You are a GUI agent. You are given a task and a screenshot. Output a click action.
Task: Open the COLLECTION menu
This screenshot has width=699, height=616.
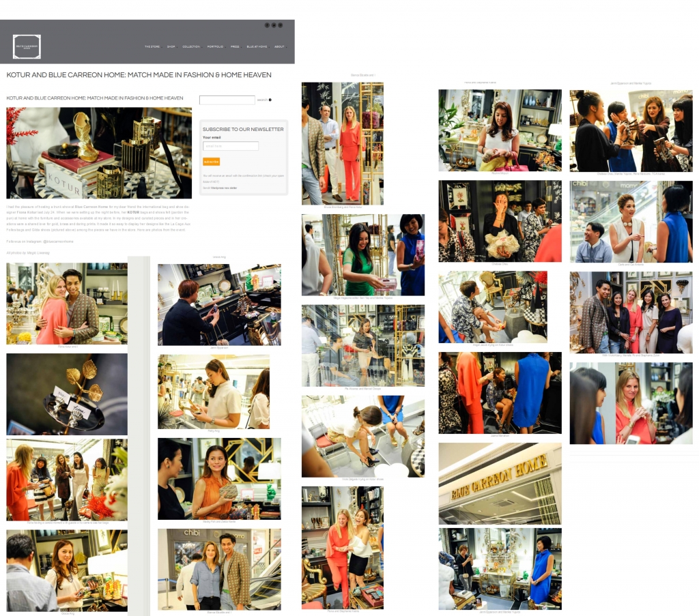point(191,46)
